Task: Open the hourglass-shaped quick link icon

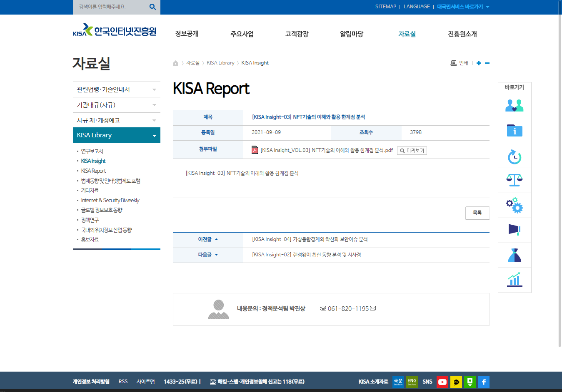Action: 515,256
